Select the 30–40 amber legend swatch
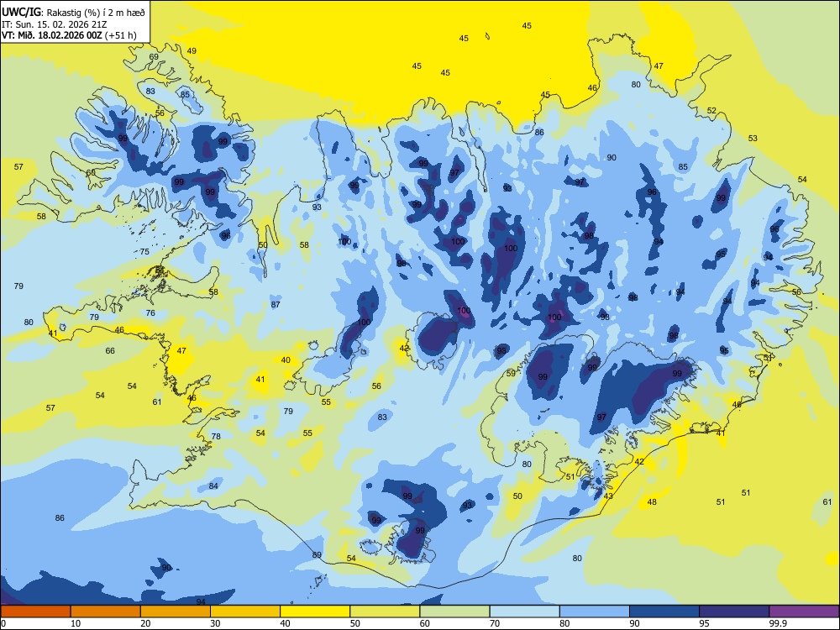 (x=245, y=612)
